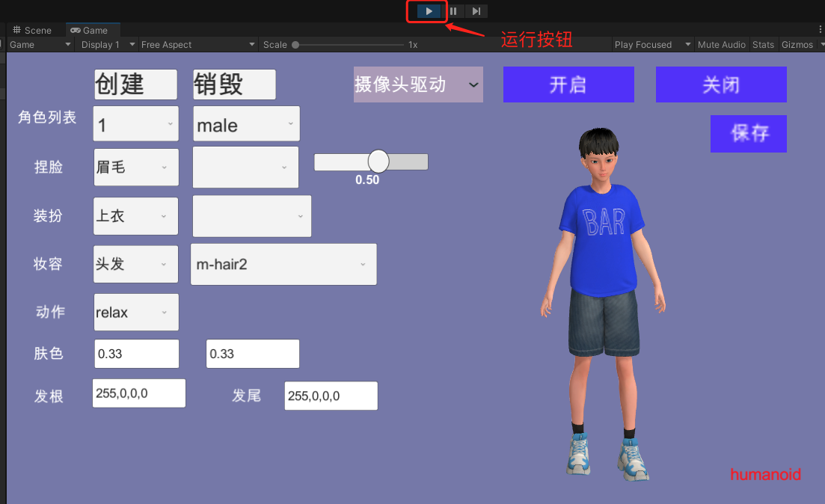Toggle Mute Audio in the Game view
Screen dimensions: 825x504
click(x=721, y=45)
